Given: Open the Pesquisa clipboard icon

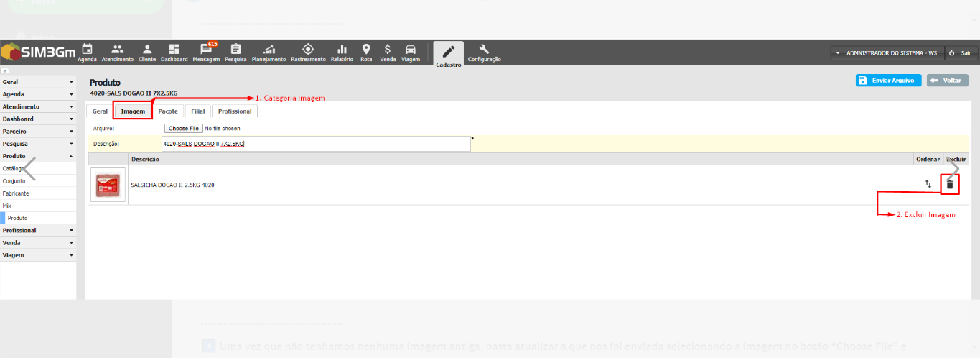Looking at the screenshot, I should click(235, 50).
